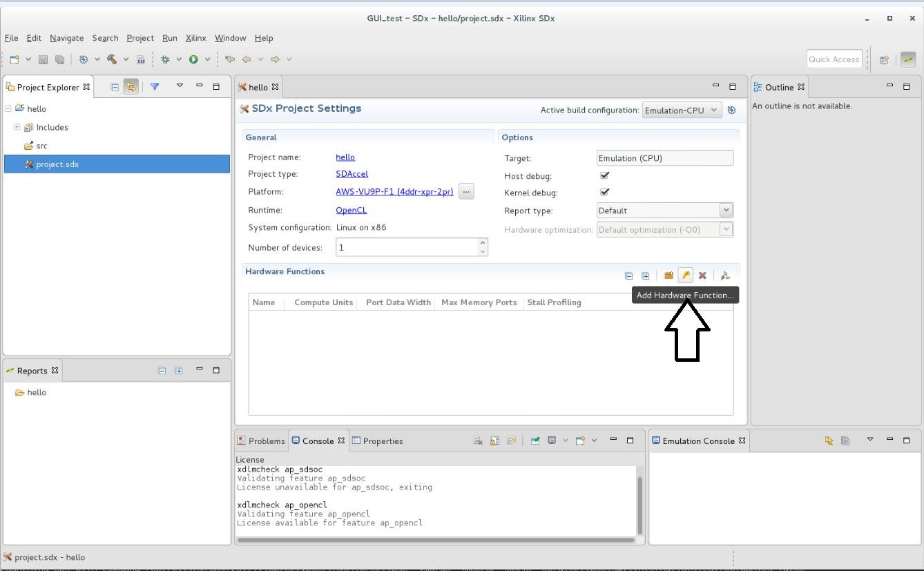Open the Project Explorer view menu triangle
Viewport: 924px width, 571px height.
180,86
